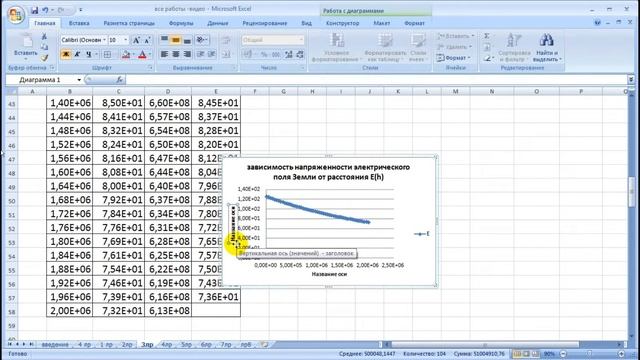Open the chart Формат tab
640x360 pixels.
pyautogui.click(x=414, y=23)
